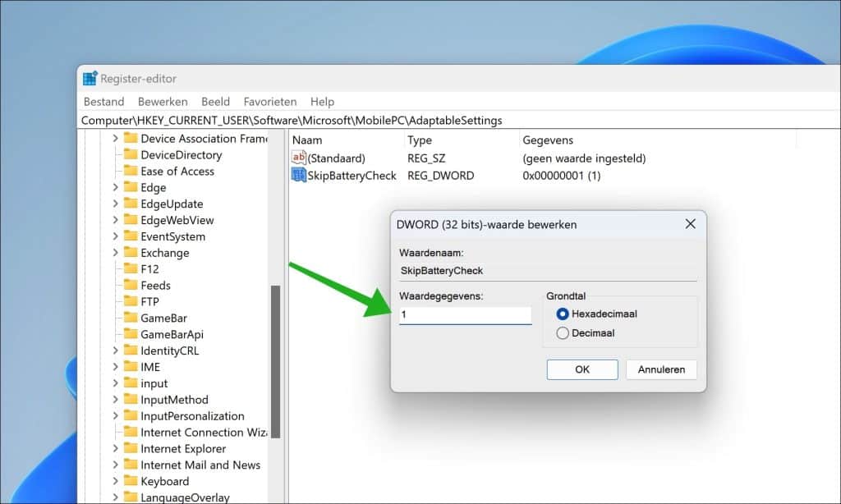This screenshot has width=841, height=504.
Task: Expand the EdgeWebView key
Action: [x=115, y=220]
